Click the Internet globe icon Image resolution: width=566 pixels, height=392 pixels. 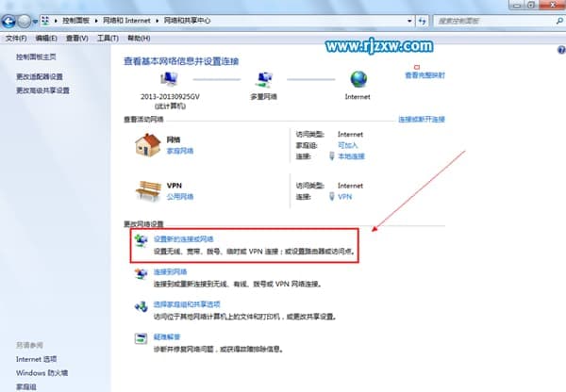pos(358,79)
